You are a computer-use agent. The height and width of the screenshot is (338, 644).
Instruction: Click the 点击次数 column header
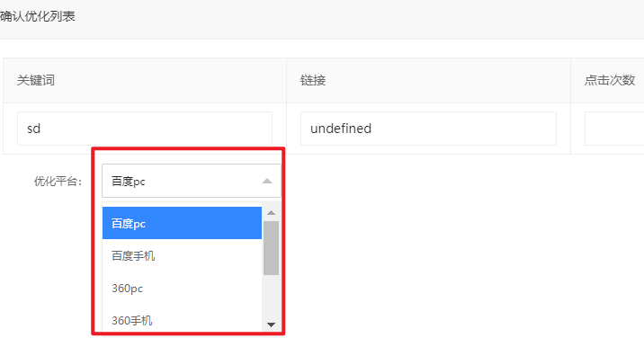pyautogui.click(x=610, y=80)
